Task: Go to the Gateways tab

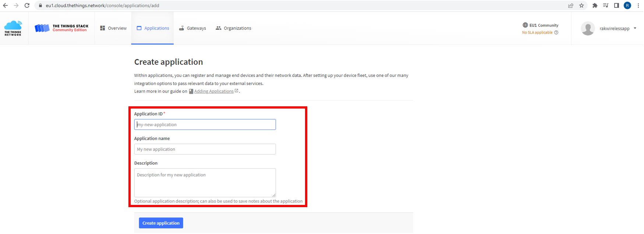Action: [x=192, y=28]
